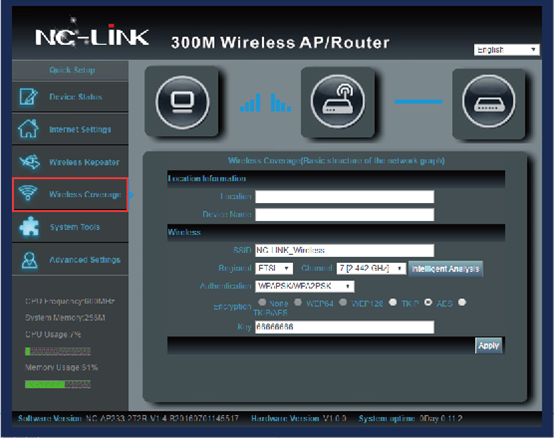Click the Memory Usage 51% text

tap(61, 367)
